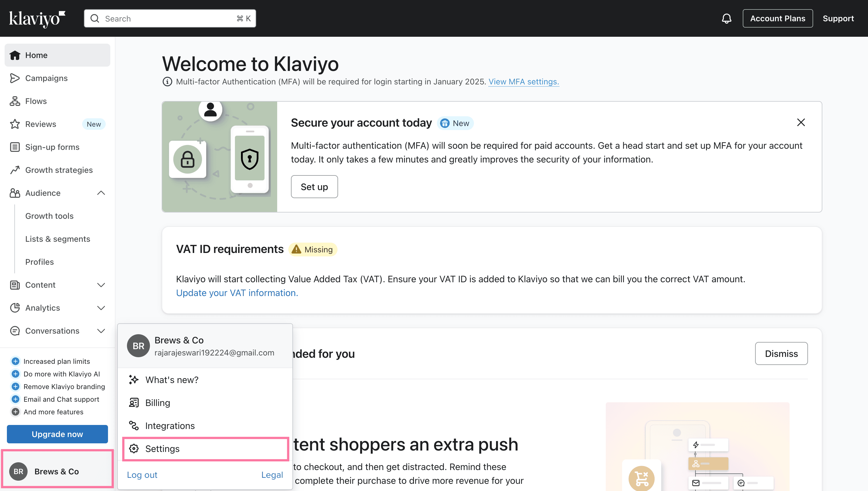868x491 pixels.
Task: Go to Growth tools
Action: pos(49,216)
